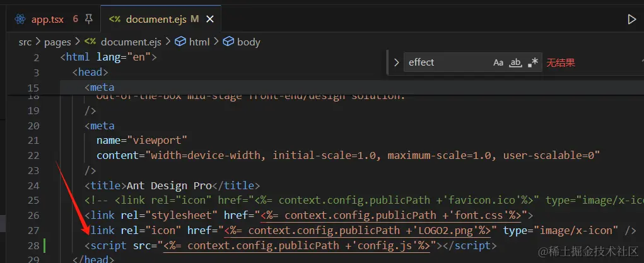Click line number 24 in the gutter
The width and height of the screenshot is (644, 263).
point(33,186)
